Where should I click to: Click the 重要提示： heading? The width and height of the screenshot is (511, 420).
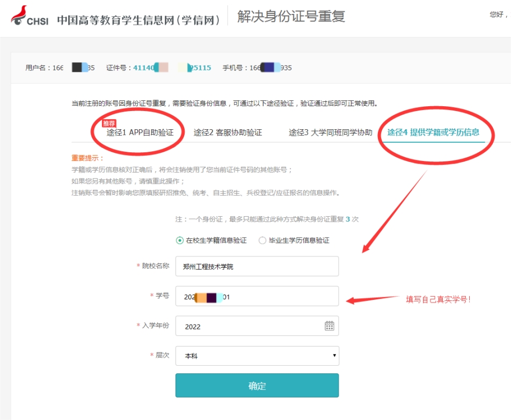click(87, 158)
